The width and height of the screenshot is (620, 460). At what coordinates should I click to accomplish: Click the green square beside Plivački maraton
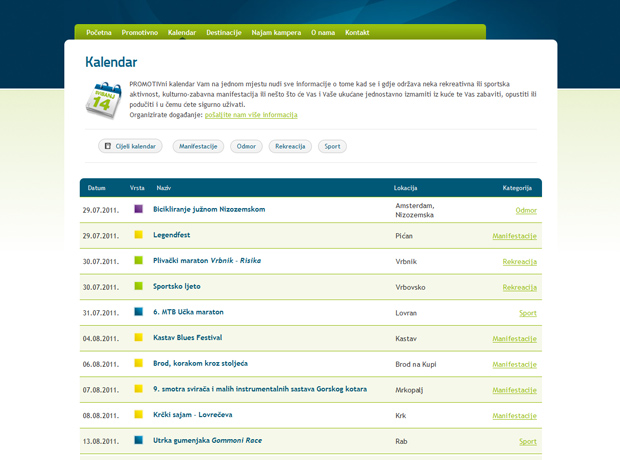click(138, 261)
